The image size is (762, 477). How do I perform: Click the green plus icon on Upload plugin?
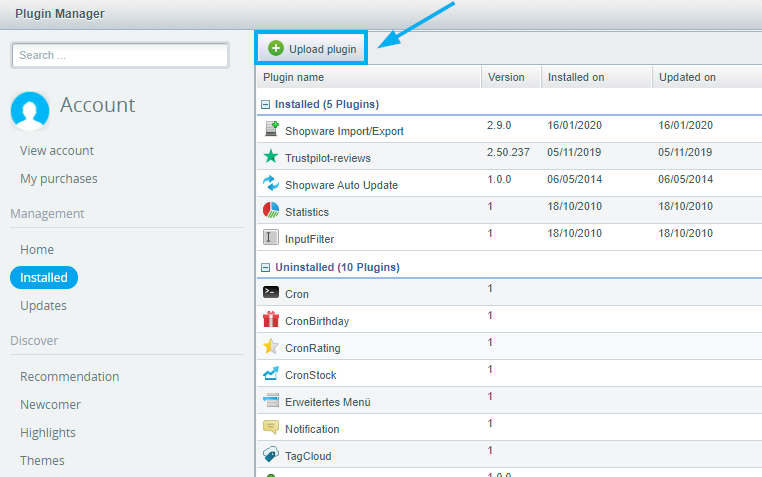[x=276, y=48]
